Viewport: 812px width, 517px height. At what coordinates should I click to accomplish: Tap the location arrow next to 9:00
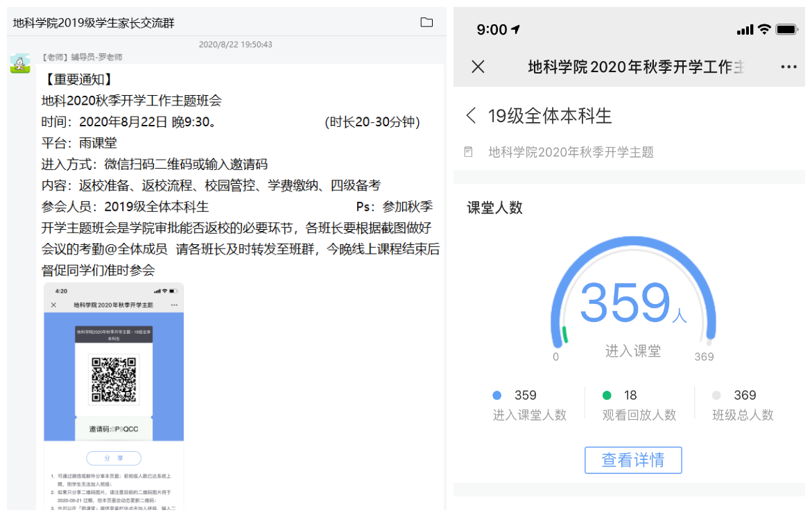point(516,29)
